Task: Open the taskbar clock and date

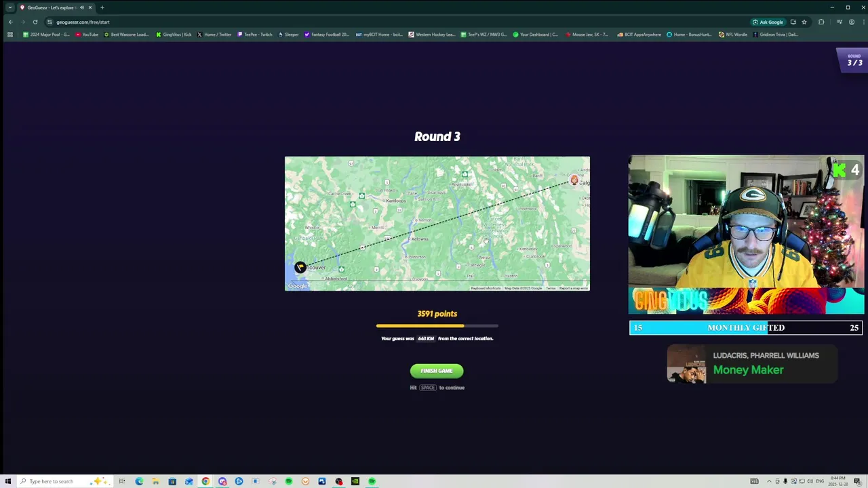Action: pyautogui.click(x=837, y=481)
